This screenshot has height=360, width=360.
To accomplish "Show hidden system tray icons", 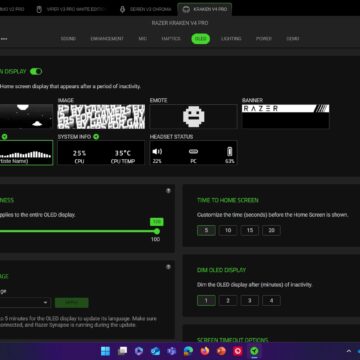I will (349, 351).
